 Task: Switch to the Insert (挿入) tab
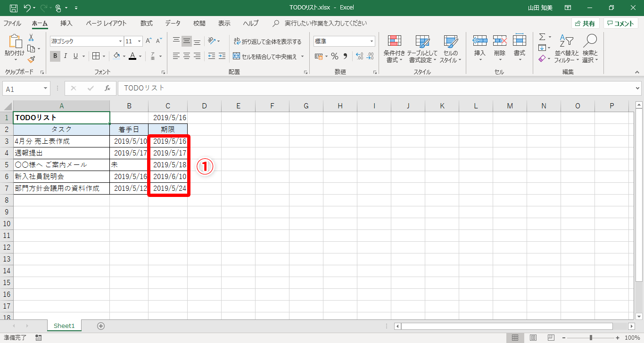(66, 24)
